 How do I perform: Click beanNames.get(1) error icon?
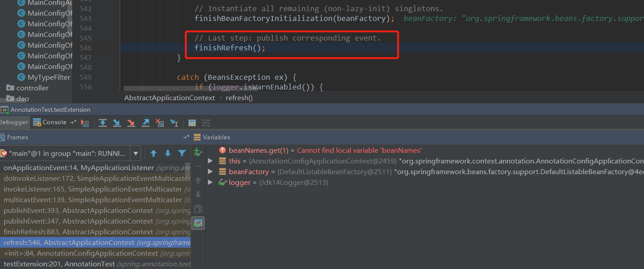pos(223,151)
